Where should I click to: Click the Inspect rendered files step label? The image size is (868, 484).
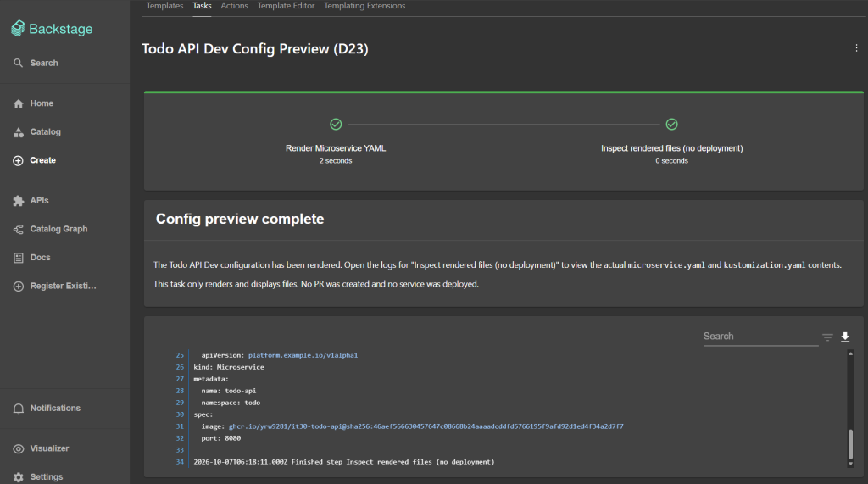pyautogui.click(x=672, y=148)
